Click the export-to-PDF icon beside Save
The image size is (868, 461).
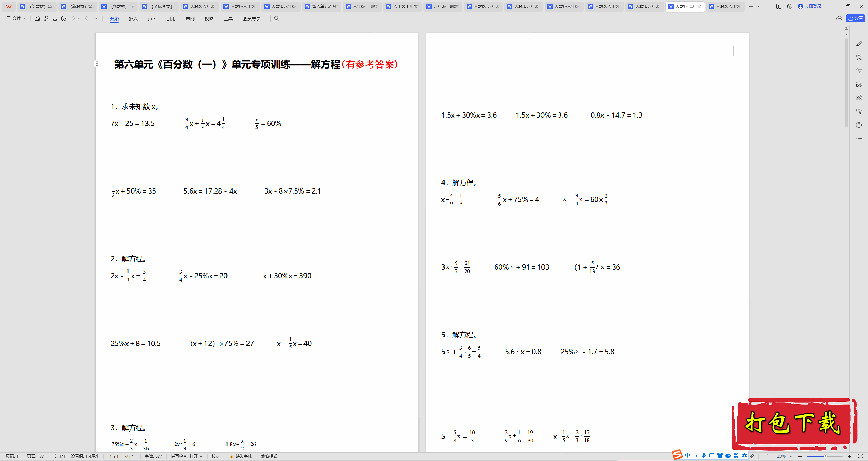point(46,19)
